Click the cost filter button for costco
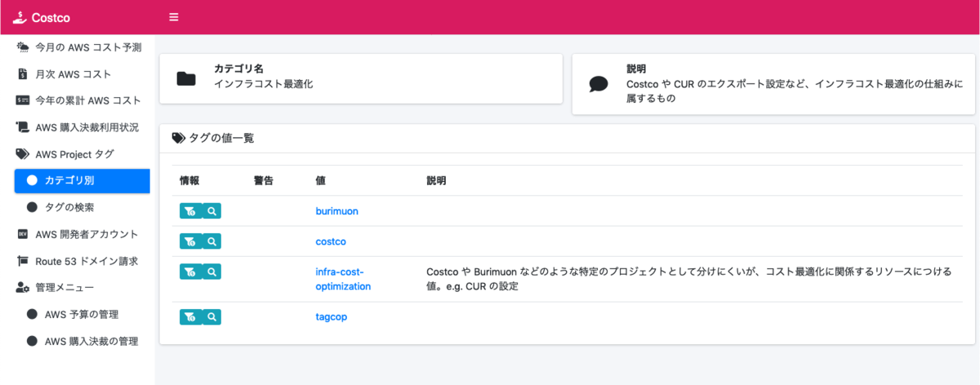The image size is (980, 385). [x=189, y=241]
